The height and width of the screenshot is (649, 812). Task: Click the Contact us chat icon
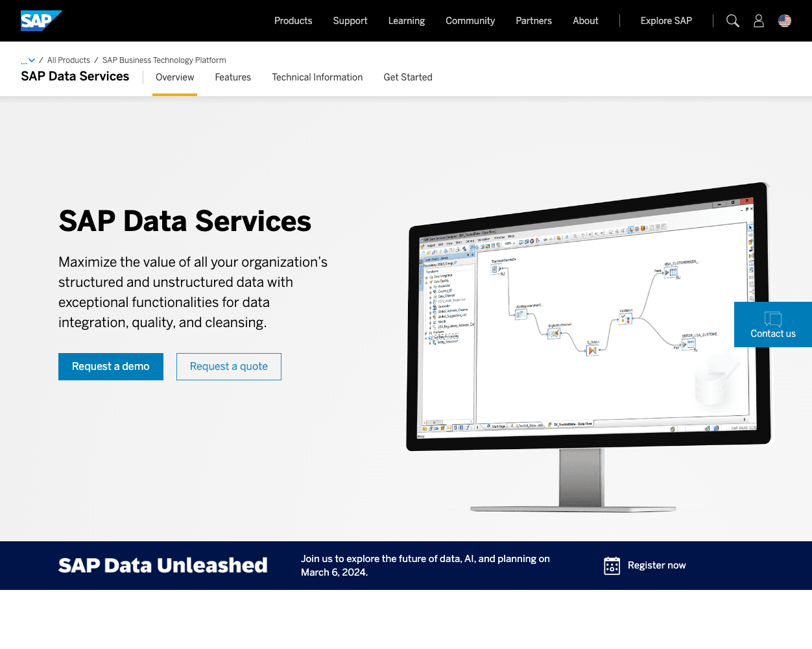[x=773, y=319]
